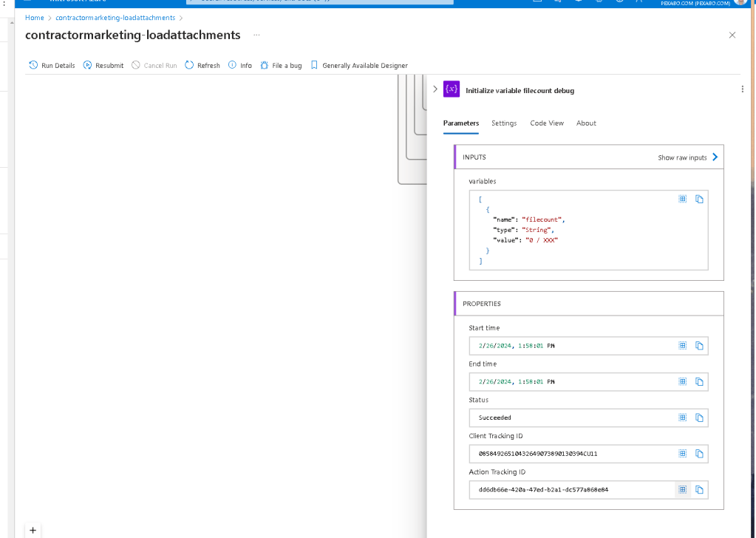Switch to the Settings tab
Viewport: 756px width, 538px height.
504,123
